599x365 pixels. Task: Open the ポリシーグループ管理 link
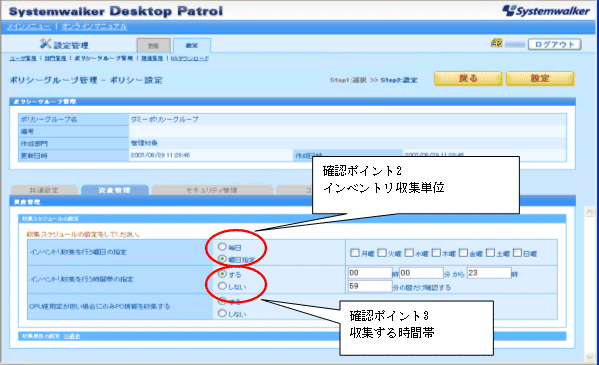tap(104, 58)
